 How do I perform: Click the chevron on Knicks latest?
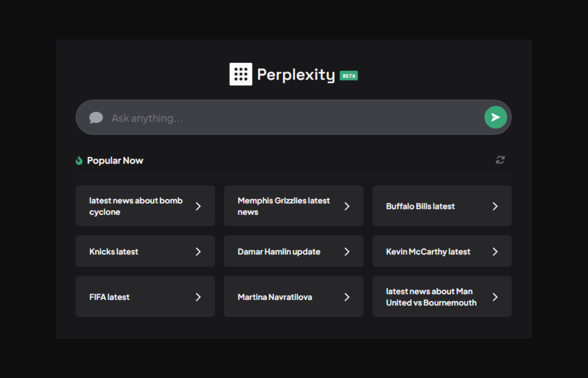coord(198,252)
